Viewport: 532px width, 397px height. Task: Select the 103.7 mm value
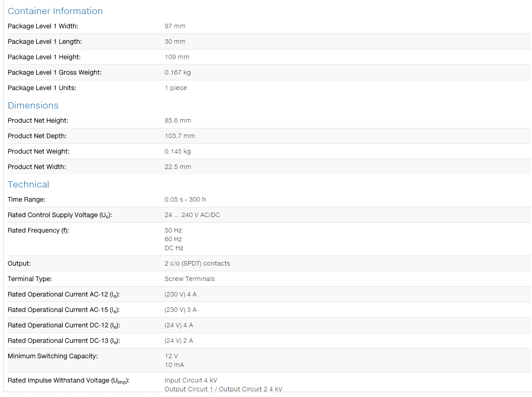pyautogui.click(x=180, y=136)
